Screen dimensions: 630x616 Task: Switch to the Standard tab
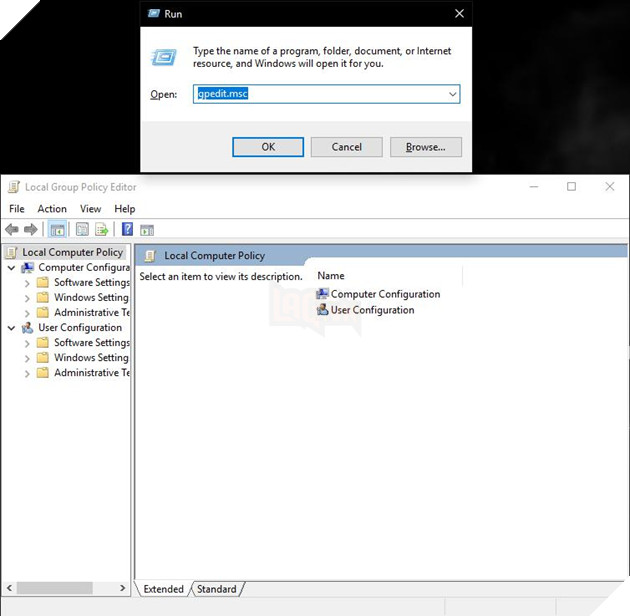point(217,589)
